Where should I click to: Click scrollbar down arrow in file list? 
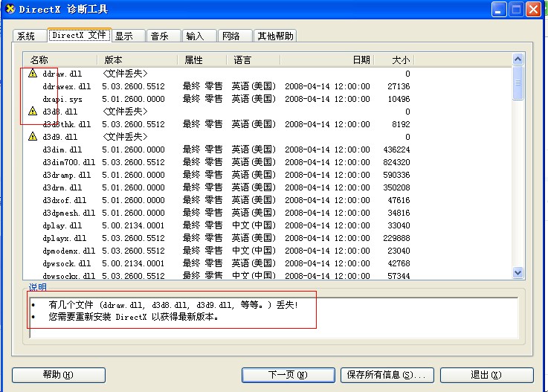point(518,272)
